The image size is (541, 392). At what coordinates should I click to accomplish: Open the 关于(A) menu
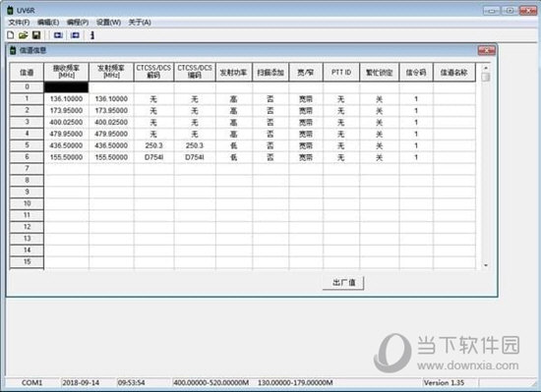(x=140, y=23)
